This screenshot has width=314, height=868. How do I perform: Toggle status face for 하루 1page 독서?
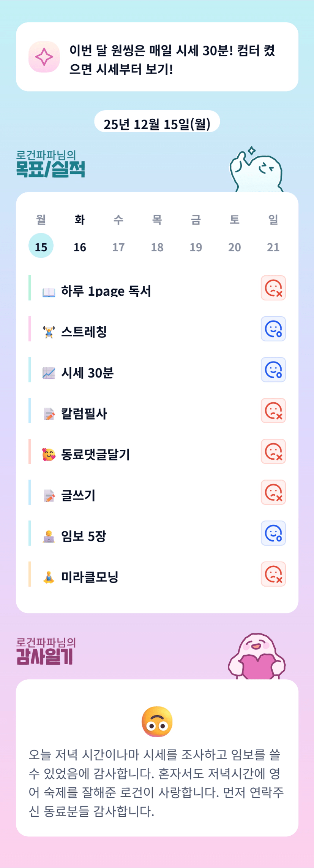click(273, 288)
